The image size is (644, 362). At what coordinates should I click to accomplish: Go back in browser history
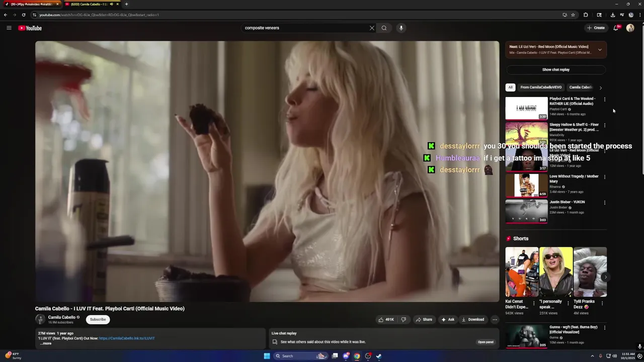coord(6,15)
